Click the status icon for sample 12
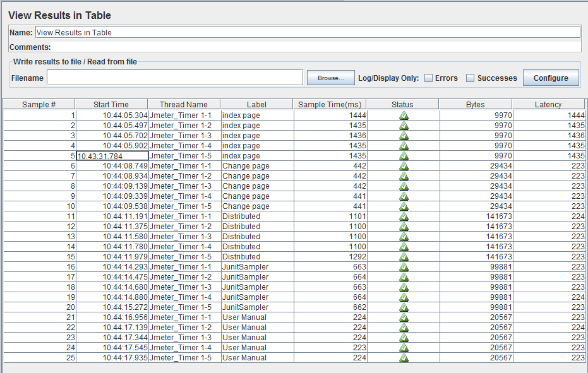 pyautogui.click(x=404, y=227)
